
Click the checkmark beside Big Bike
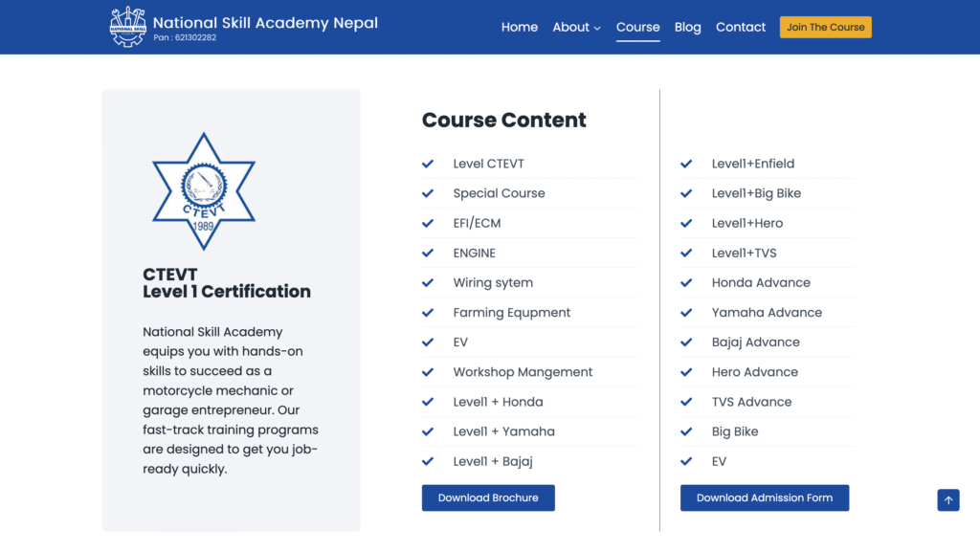click(x=686, y=431)
